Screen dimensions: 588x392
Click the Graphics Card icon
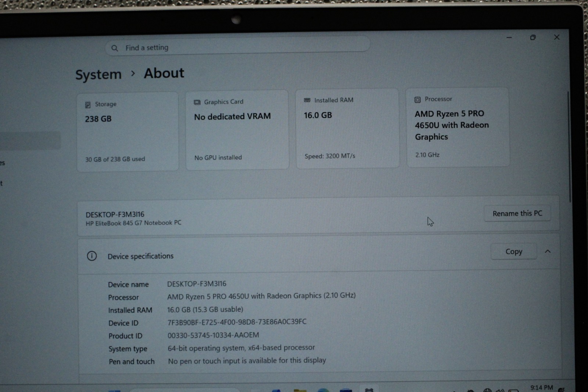(197, 102)
